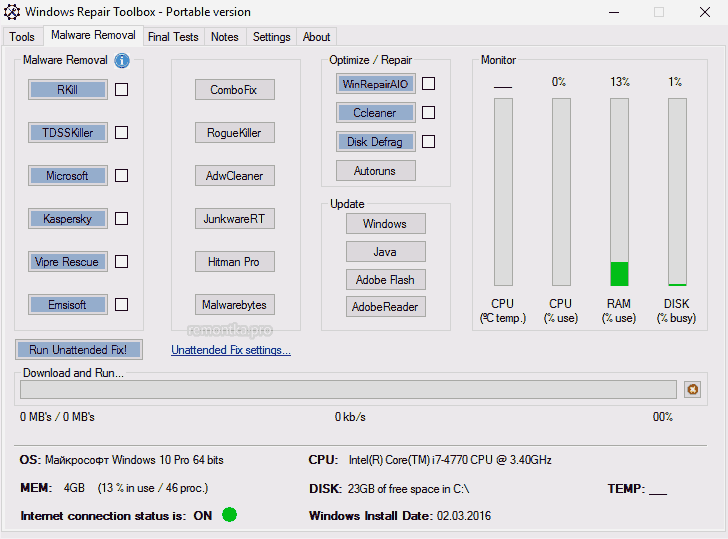
Task: Update AdobeReader
Action: [385, 306]
